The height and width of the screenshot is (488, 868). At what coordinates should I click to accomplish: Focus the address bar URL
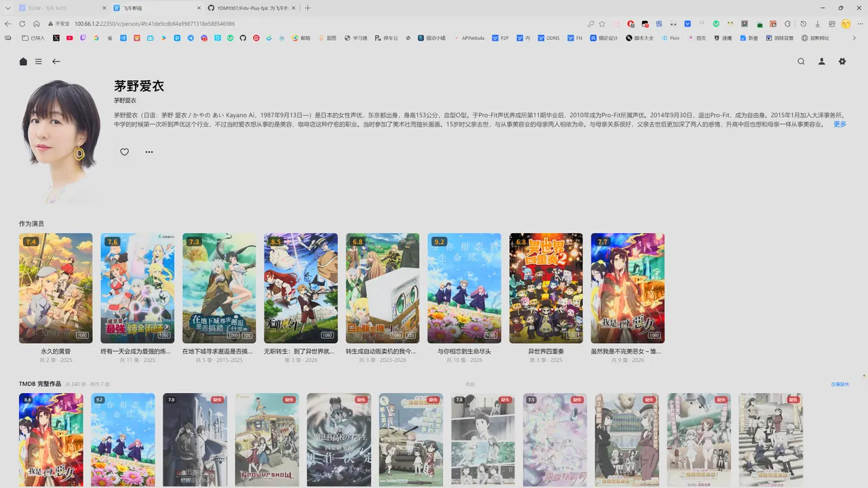(x=155, y=24)
